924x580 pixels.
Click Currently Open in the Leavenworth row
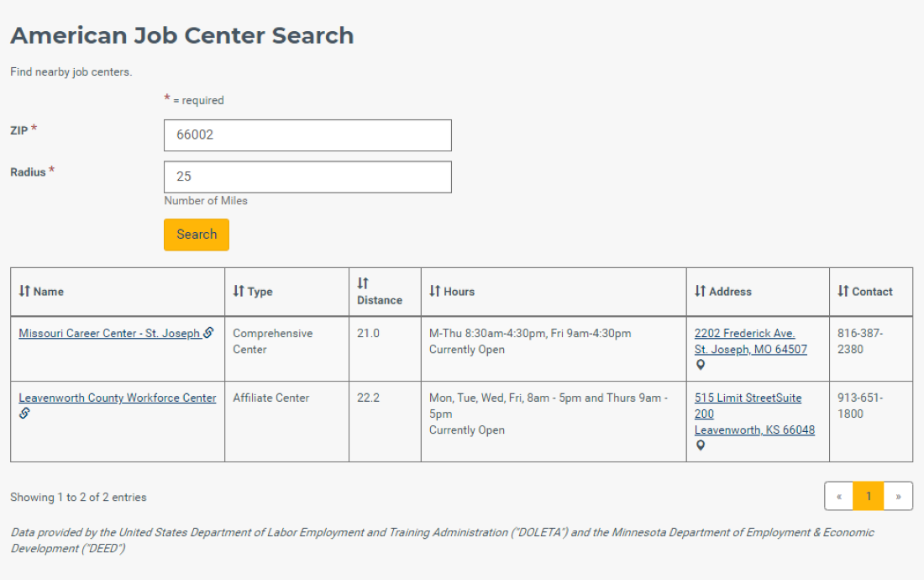coord(467,430)
